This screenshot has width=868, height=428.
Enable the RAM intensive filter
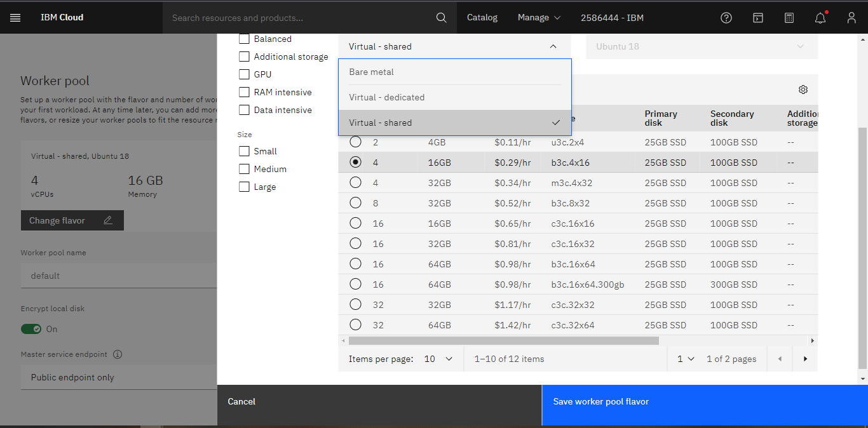244,92
